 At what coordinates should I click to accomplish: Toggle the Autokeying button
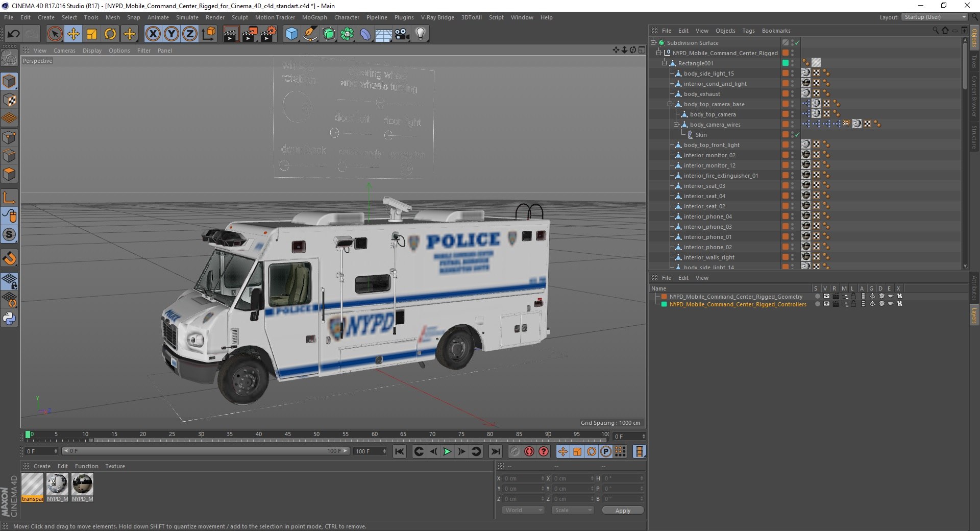click(x=529, y=451)
